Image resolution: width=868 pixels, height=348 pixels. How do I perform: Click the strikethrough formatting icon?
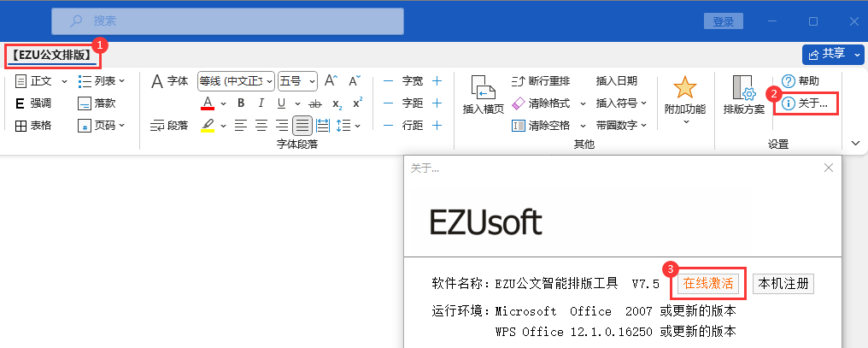[x=314, y=103]
